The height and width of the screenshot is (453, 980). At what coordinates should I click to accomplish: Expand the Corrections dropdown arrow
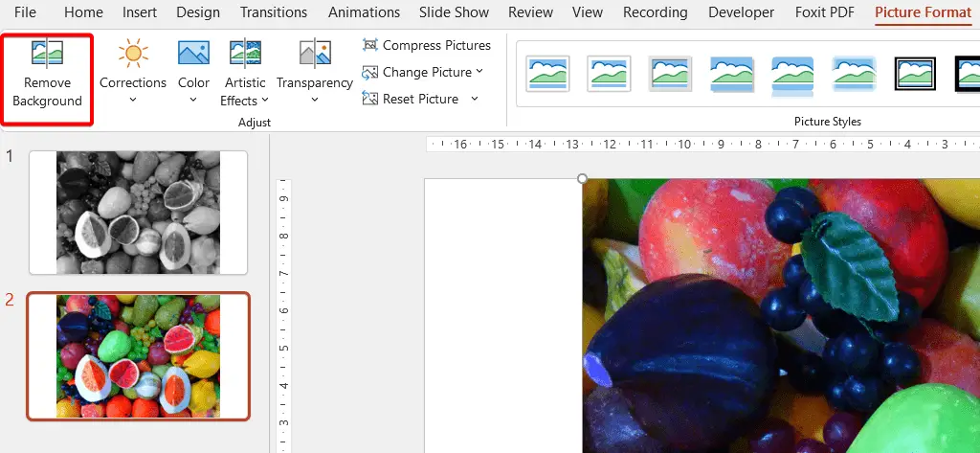133,100
